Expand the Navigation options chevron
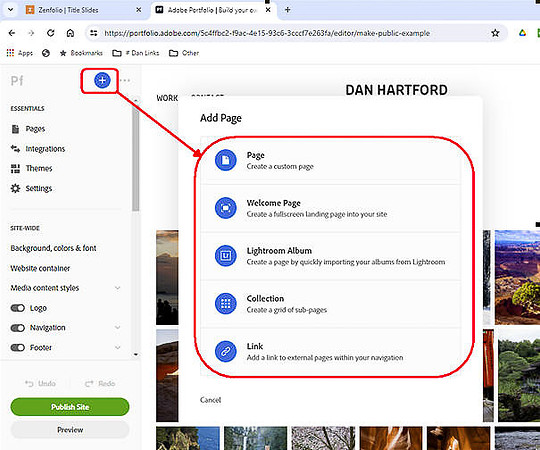The height and width of the screenshot is (450, 540). (117, 327)
